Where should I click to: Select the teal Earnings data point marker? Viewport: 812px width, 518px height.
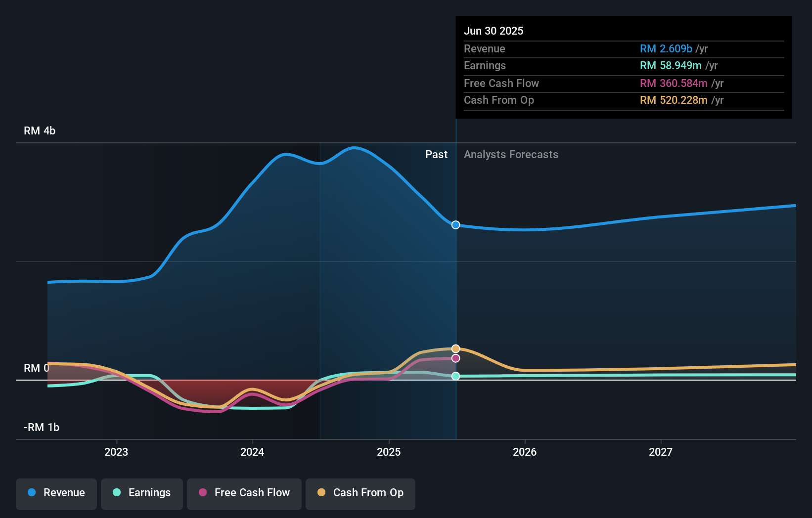[x=456, y=376]
